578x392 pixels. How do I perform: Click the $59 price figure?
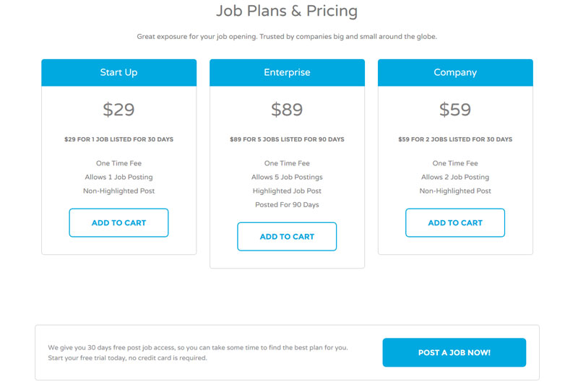[455, 110]
